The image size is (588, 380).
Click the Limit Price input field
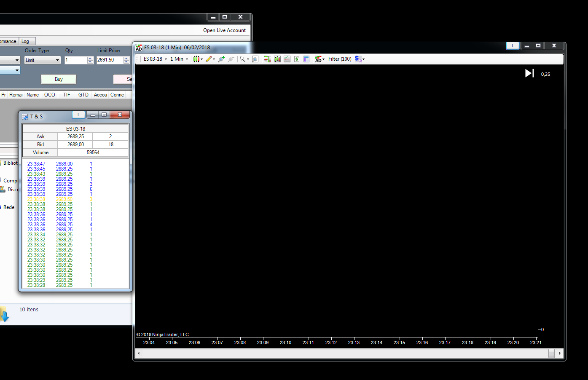(109, 60)
